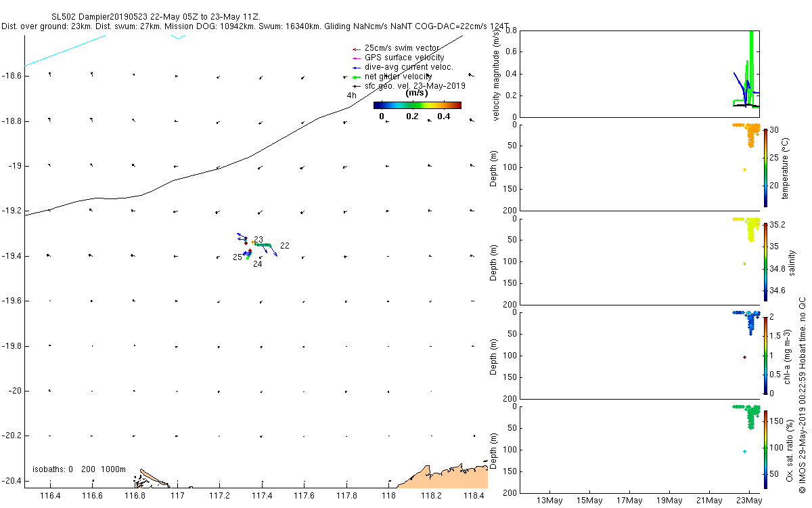Click the '4h' label near the isobath

(351, 96)
